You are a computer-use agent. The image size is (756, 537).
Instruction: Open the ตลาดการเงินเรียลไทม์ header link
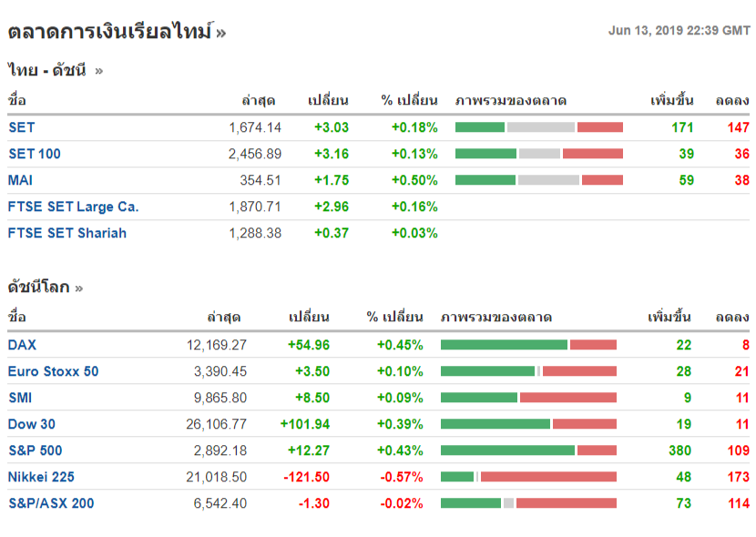click(109, 32)
